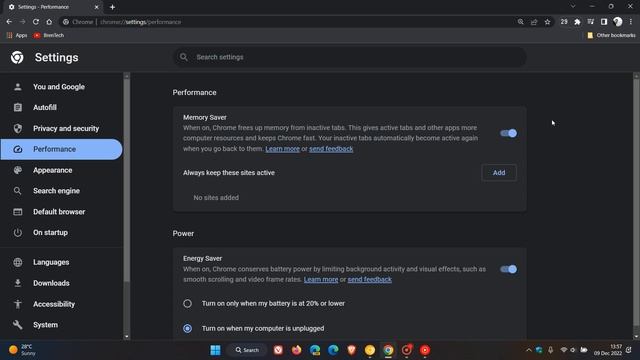This screenshot has width=640, height=360.
Task: Select turn on when computer is unplugged
Action: pos(187,329)
